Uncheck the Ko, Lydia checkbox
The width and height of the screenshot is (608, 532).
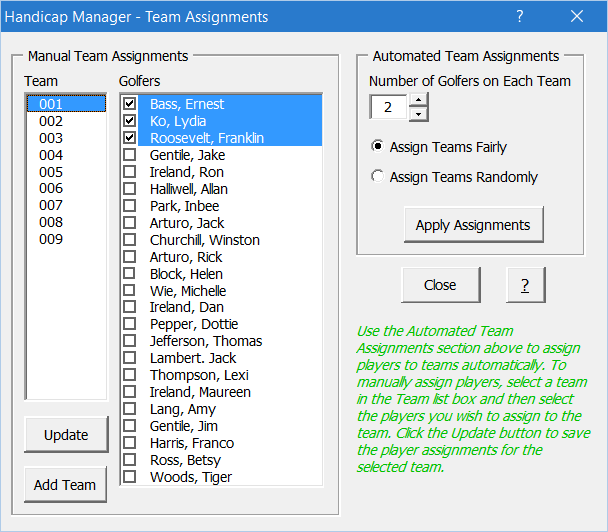130,121
